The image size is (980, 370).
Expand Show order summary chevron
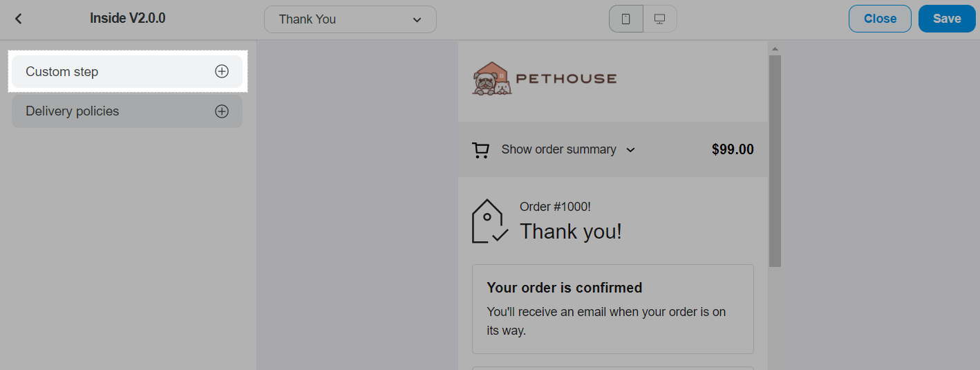(x=630, y=150)
